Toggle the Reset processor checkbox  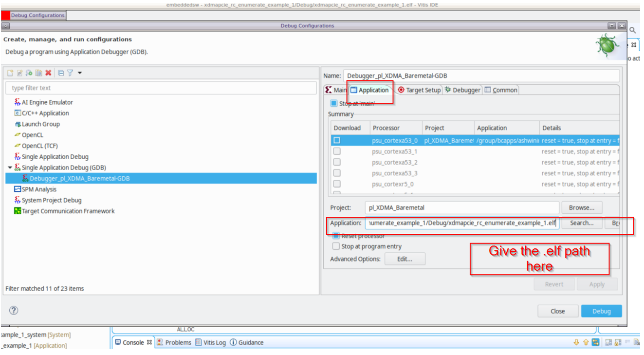point(336,236)
